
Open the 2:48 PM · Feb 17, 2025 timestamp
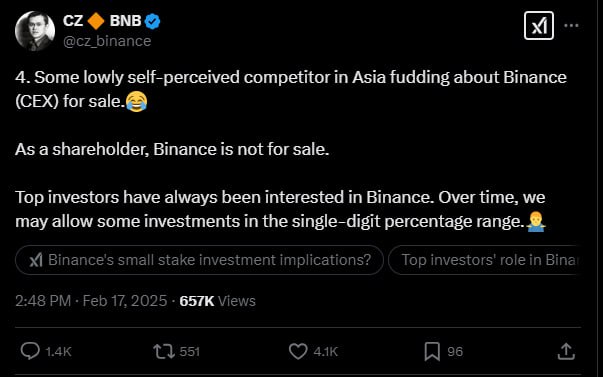tap(91, 301)
